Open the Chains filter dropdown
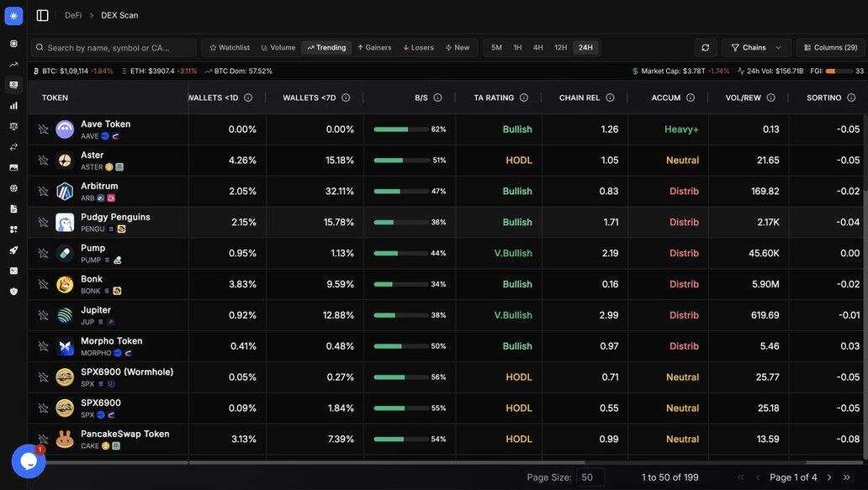 pos(756,48)
